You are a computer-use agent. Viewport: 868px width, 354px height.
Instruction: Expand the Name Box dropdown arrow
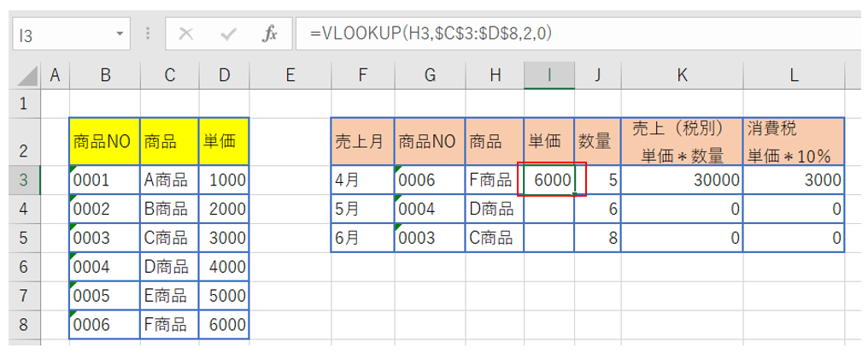[119, 35]
